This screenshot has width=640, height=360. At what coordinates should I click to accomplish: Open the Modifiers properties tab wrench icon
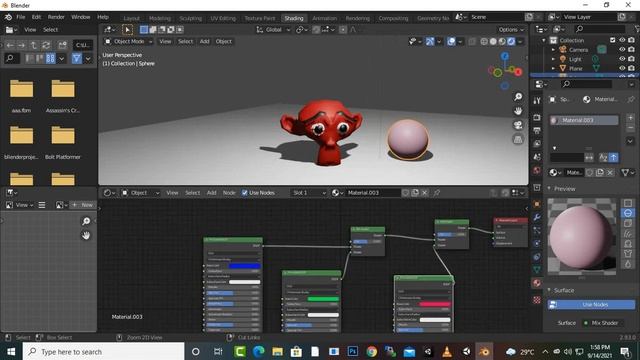537,217
